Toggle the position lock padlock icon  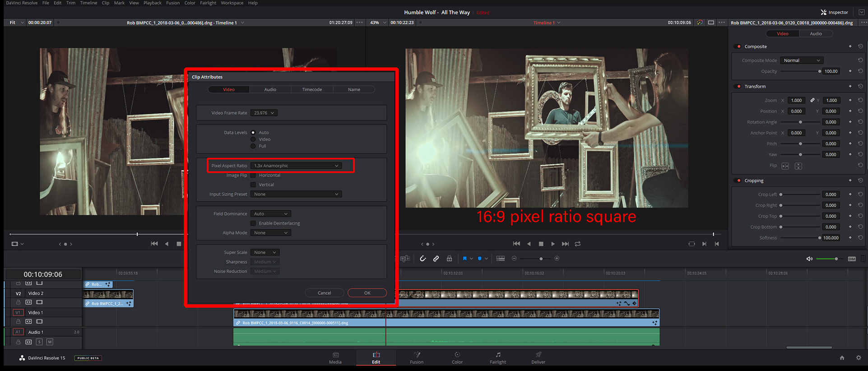point(449,259)
